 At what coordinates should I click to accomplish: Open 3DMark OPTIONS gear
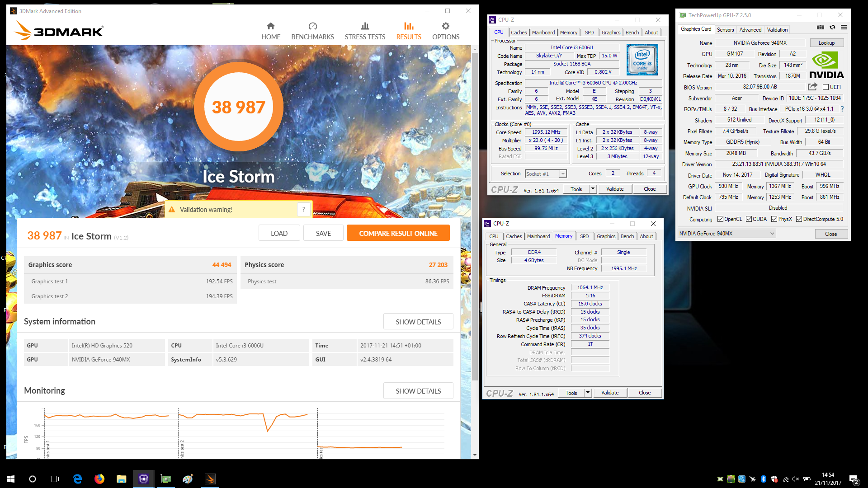click(446, 31)
